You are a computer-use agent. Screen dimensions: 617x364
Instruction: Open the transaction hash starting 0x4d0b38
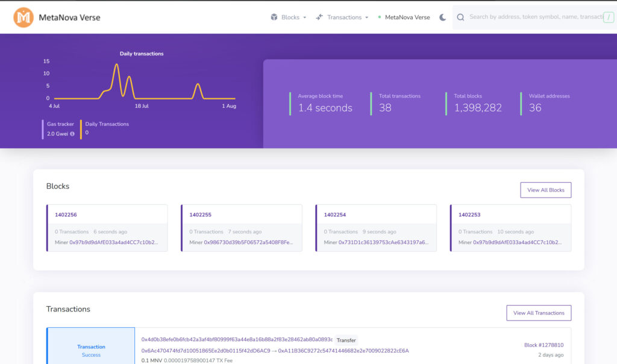[237, 340]
